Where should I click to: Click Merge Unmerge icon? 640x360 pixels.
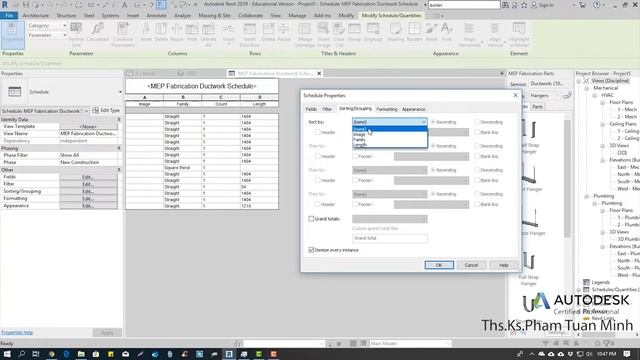point(304,35)
